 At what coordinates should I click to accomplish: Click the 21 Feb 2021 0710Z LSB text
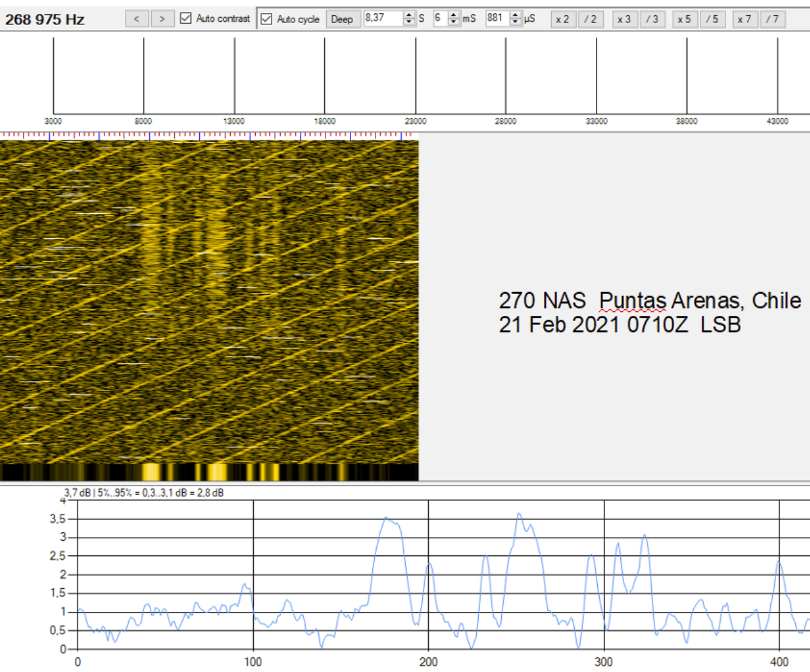tap(620, 325)
